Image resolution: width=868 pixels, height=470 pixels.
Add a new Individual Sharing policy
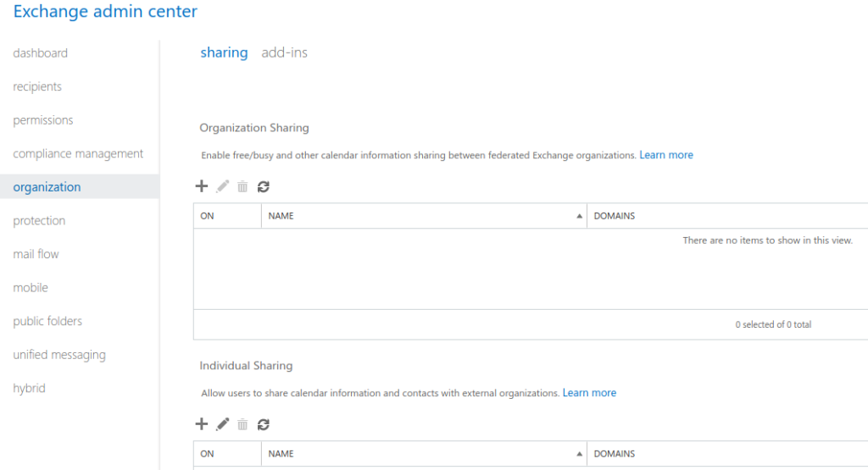tap(202, 424)
